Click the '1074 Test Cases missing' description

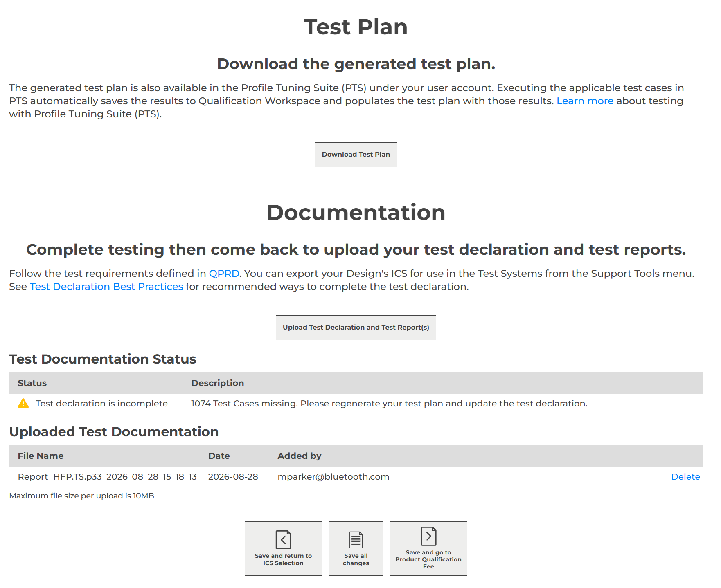pyautogui.click(x=389, y=404)
